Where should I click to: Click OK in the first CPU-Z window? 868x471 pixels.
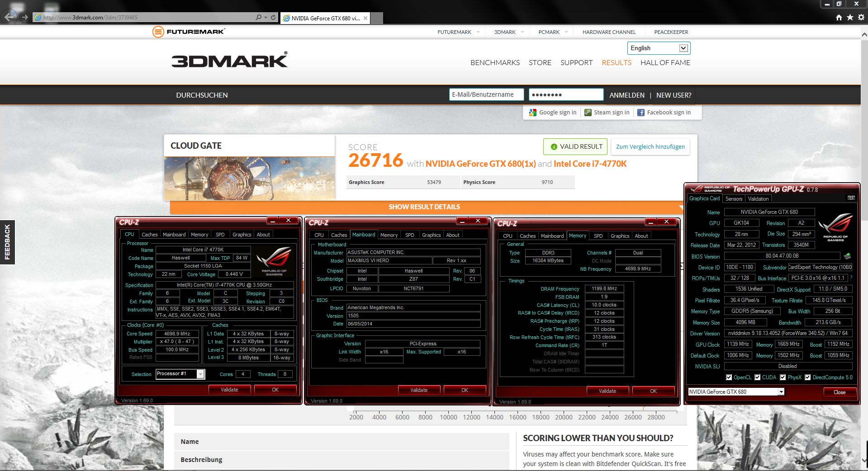pyautogui.click(x=275, y=390)
